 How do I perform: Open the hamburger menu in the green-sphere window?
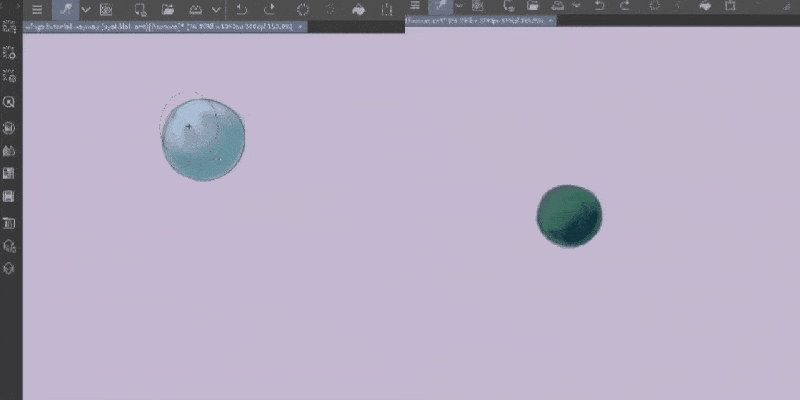[x=415, y=5]
